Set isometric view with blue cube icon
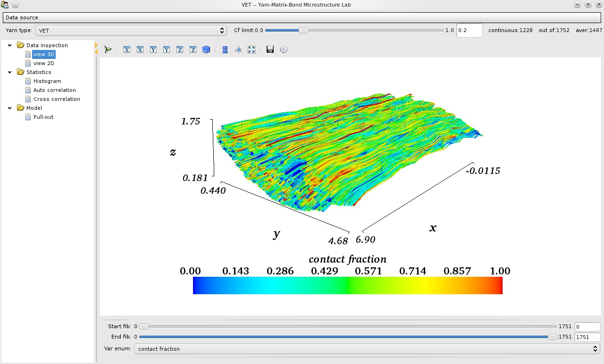 pos(206,50)
